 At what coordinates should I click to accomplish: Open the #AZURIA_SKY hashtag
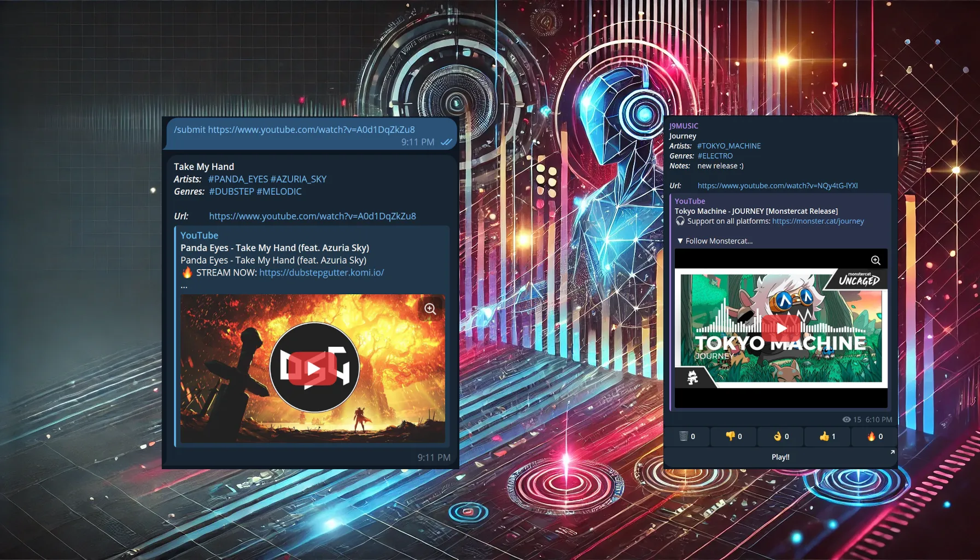[x=299, y=179]
